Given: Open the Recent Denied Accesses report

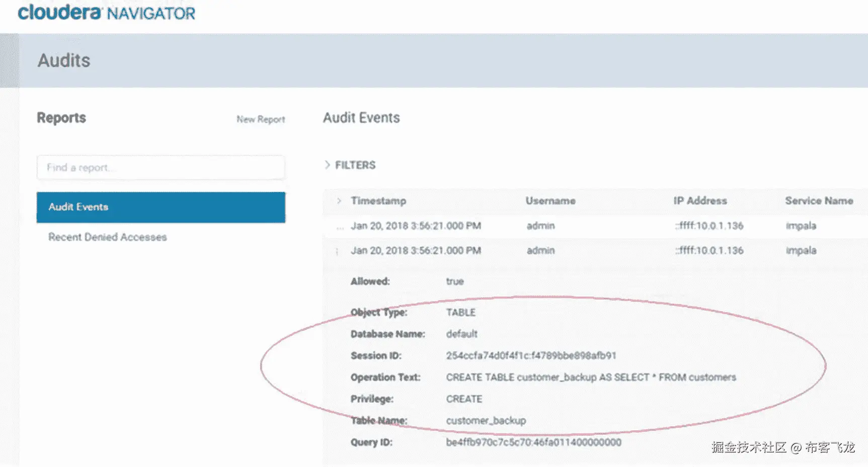Looking at the screenshot, I should click(107, 237).
